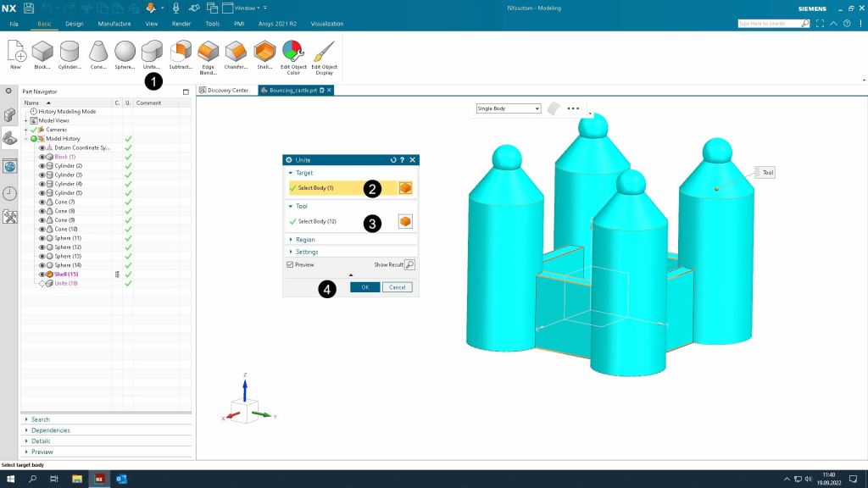Open the Shell command

coord(264,53)
